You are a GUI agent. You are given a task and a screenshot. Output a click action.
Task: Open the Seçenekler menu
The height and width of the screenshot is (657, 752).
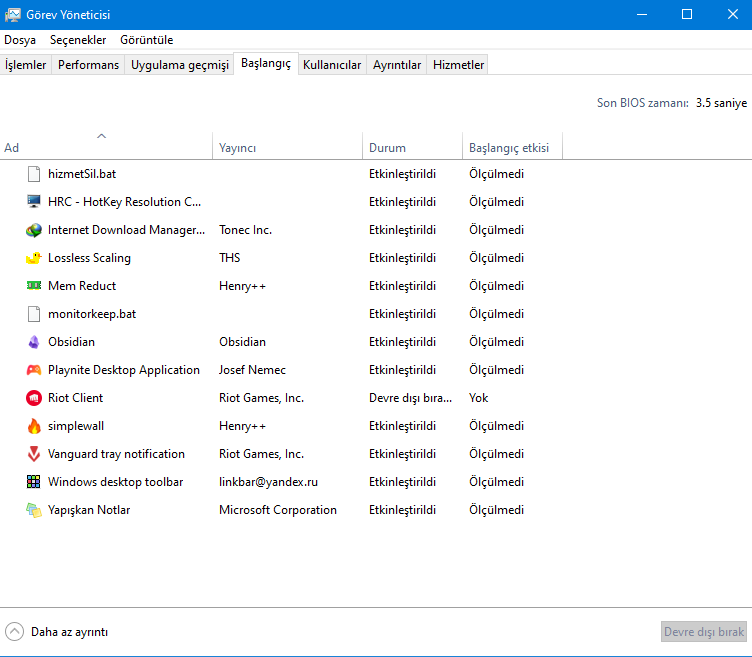click(x=78, y=40)
